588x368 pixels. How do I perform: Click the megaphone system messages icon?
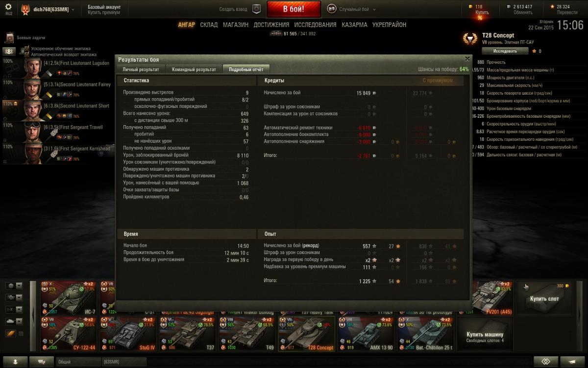(x=573, y=362)
